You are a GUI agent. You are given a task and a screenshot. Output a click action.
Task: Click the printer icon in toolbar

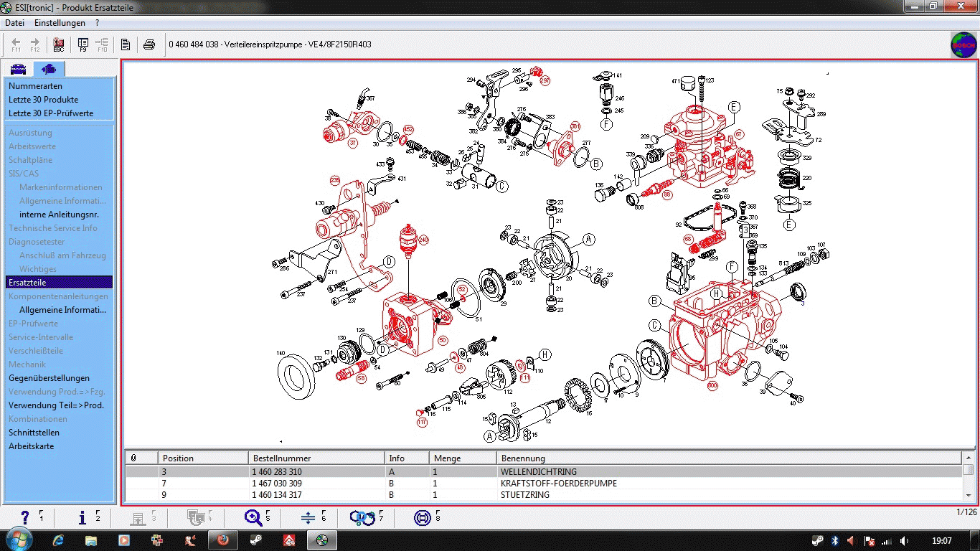[x=149, y=44]
